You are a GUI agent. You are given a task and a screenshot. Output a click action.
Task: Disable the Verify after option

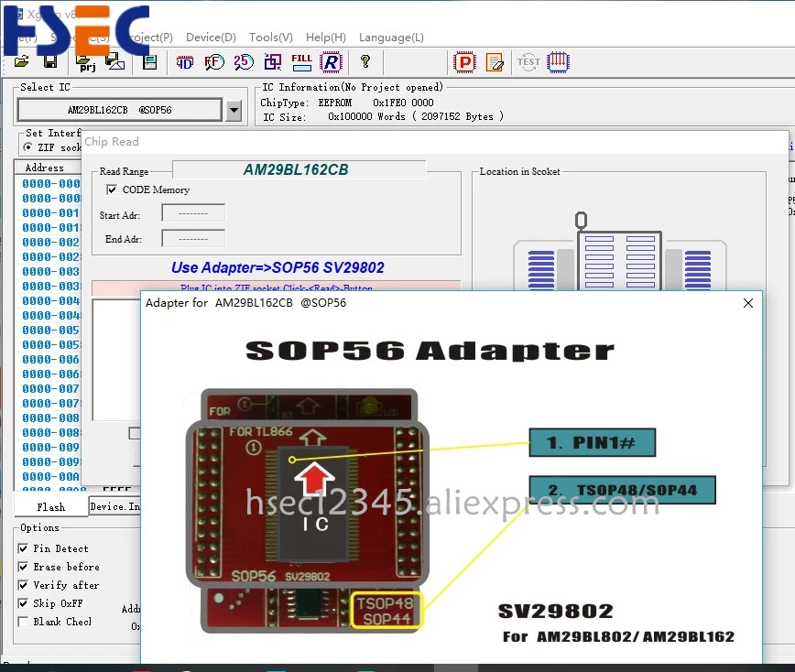coord(23,585)
